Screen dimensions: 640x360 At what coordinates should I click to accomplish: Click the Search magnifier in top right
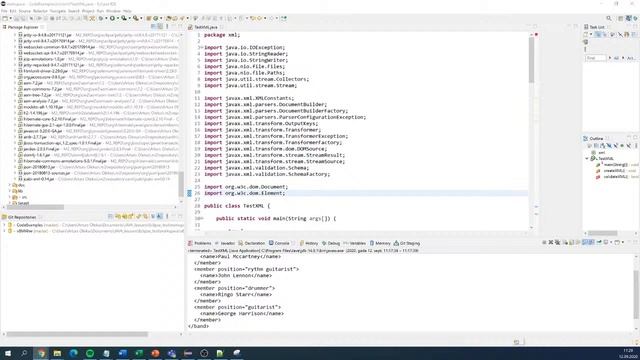click(x=609, y=18)
